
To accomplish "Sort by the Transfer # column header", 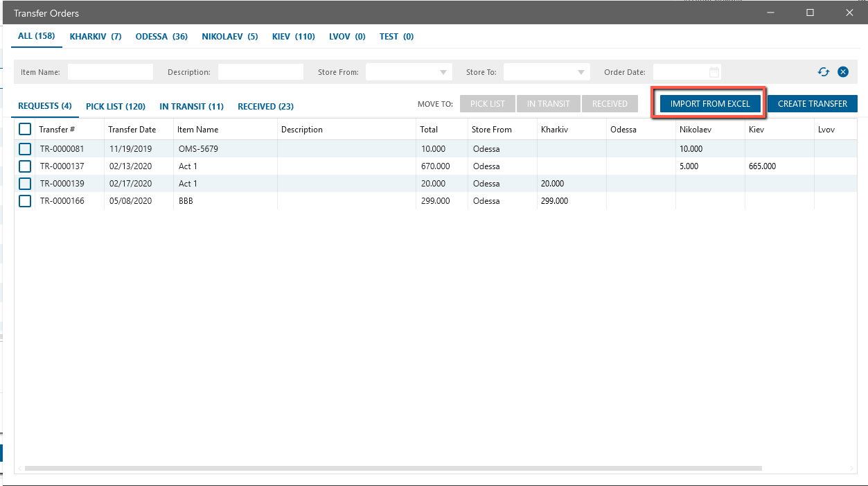I will coord(69,130).
